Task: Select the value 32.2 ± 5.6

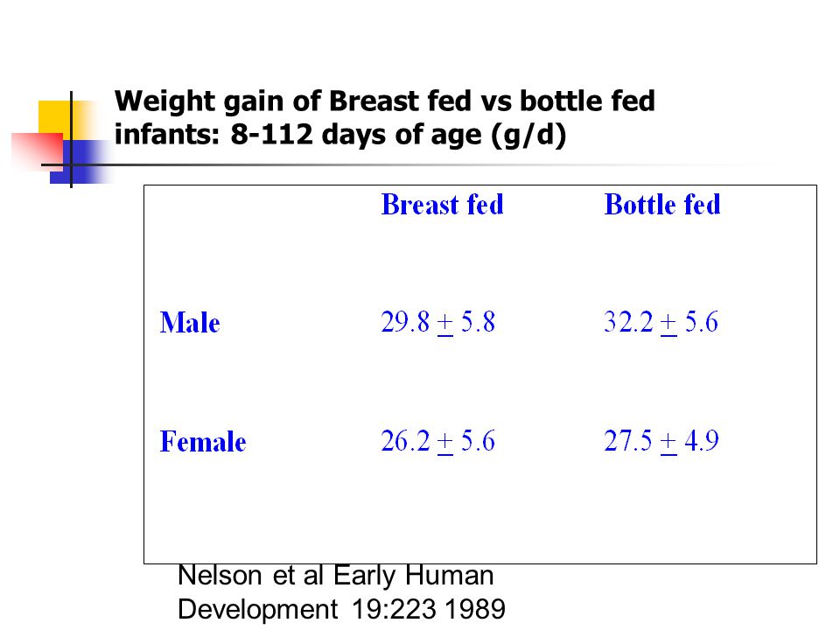Action: click(661, 323)
